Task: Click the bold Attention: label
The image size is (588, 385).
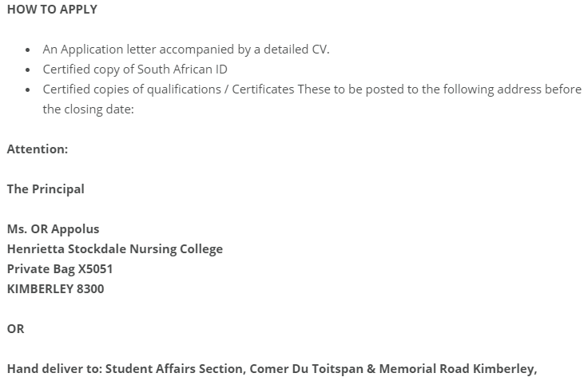Action: (38, 149)
